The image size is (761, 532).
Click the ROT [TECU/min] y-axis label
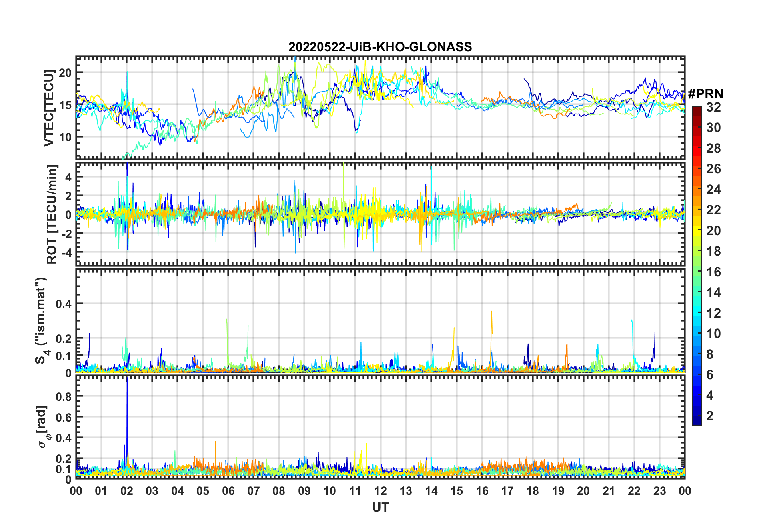tap(52, 214)
